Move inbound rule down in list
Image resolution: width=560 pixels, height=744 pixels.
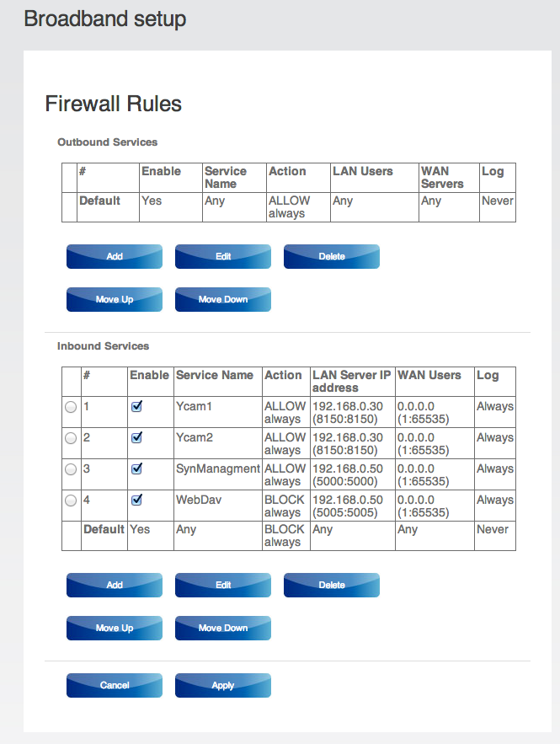point(223,628)
